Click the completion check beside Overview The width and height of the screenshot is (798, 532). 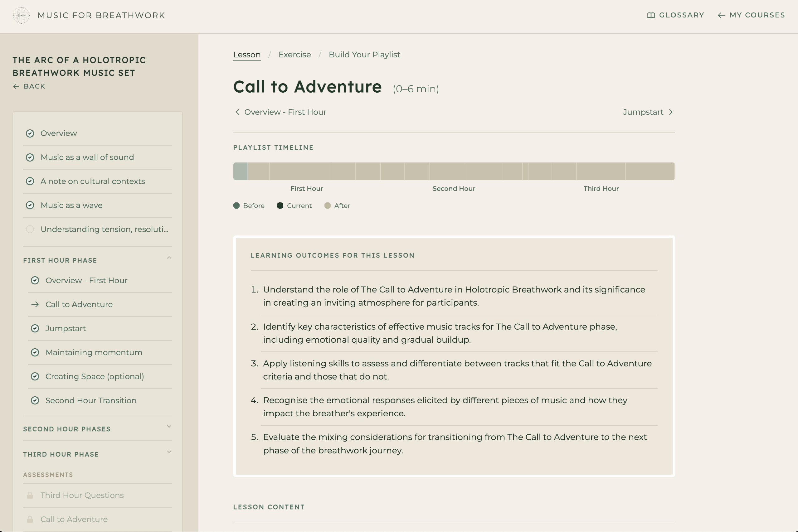click(30, 133)
